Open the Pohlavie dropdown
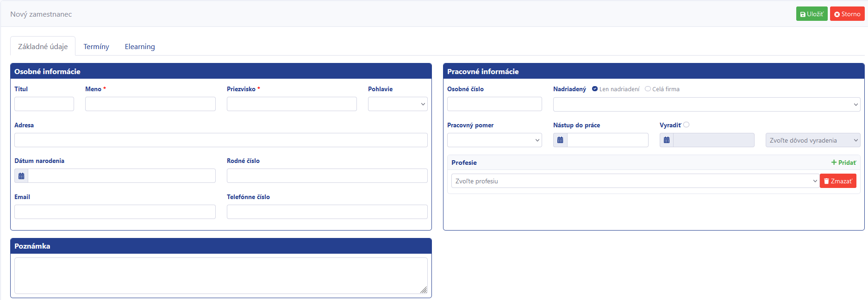The height and width of the screenshot is (300, 868). 398,104
